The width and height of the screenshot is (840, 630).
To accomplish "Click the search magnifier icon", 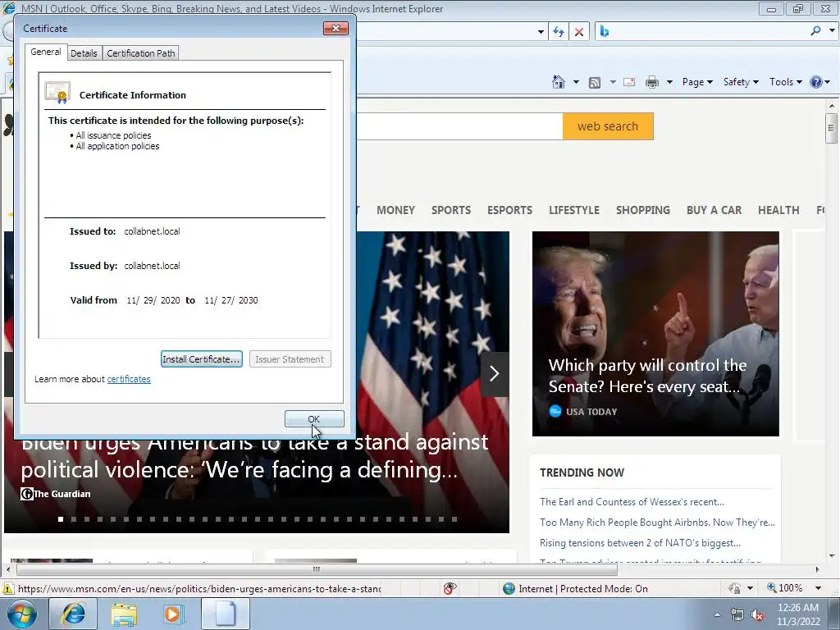I will [x=815, y=31].
